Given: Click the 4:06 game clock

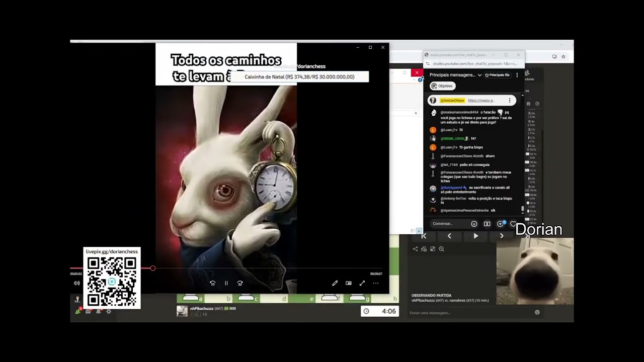Looking at the screenshot, I should pyautogui.click(x=380, y=311).
